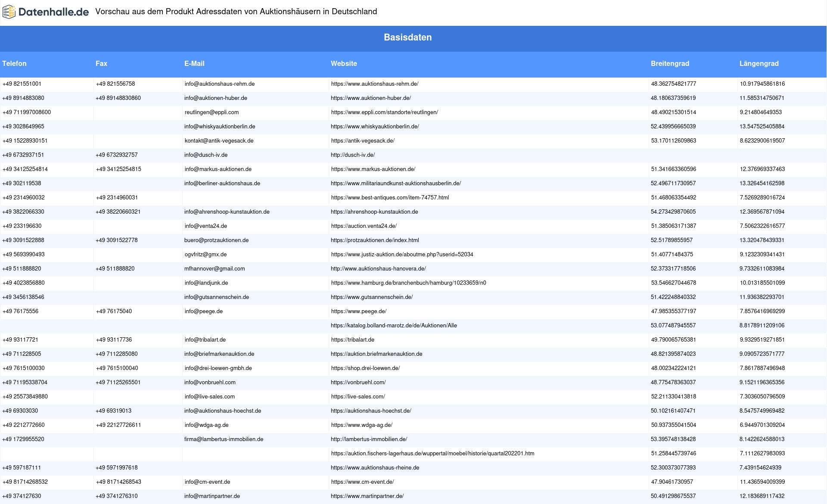Select phone number +49 7615100030
This screenshot has width=827, height=504.
[24, 368]
